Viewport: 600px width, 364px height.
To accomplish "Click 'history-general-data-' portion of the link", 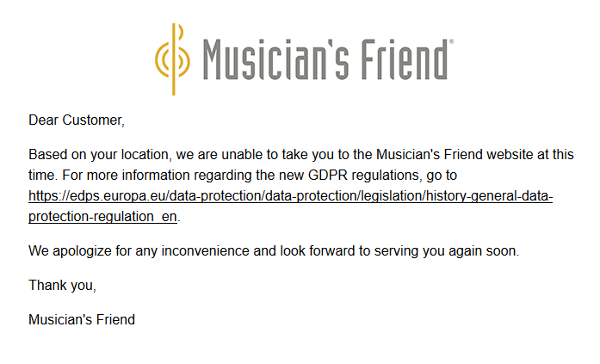I will [490, 195].
